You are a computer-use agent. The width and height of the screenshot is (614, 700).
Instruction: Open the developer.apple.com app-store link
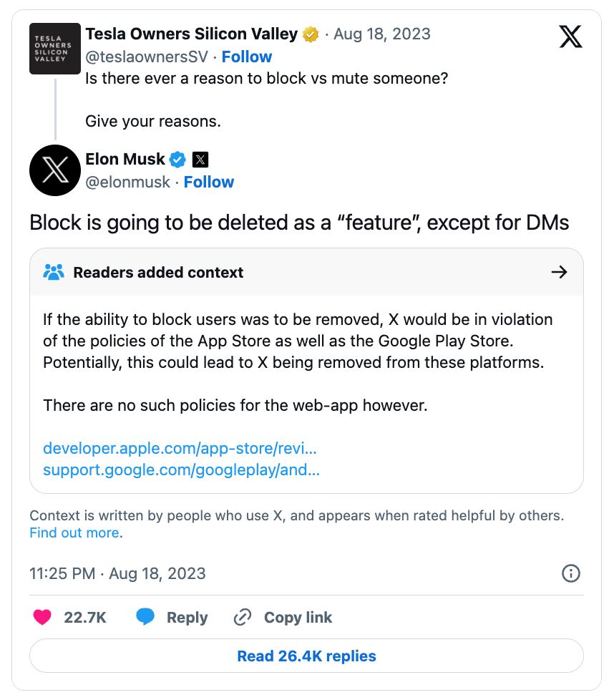[180, 448]
